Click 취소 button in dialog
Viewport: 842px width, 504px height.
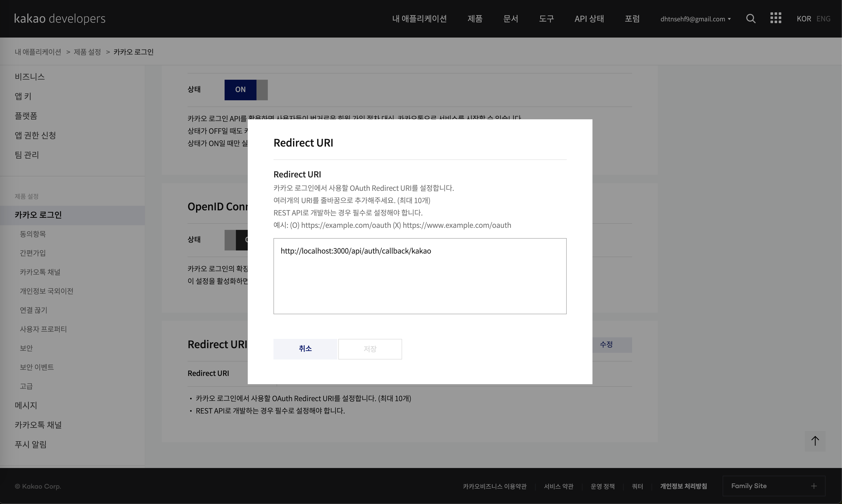point(305,349)
